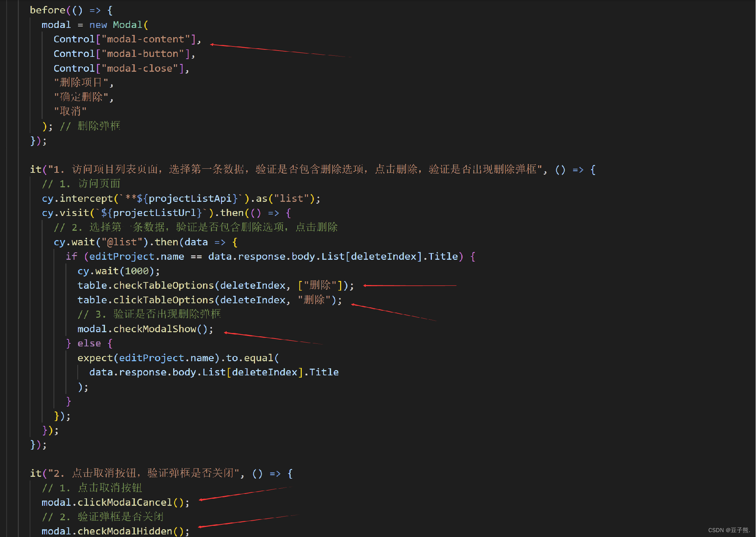Click the cy.intercept call line
The height and width of the screenshot is (537, 756).
(x=181, y=198)
